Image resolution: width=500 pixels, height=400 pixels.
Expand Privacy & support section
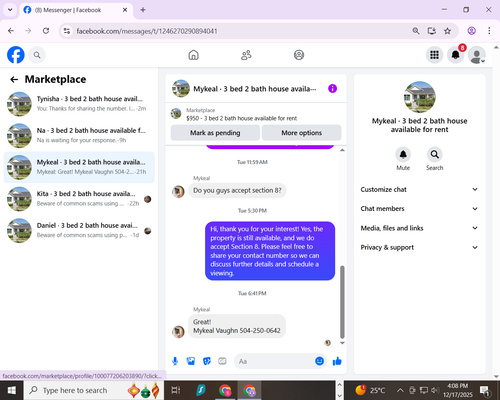point(419,247)
